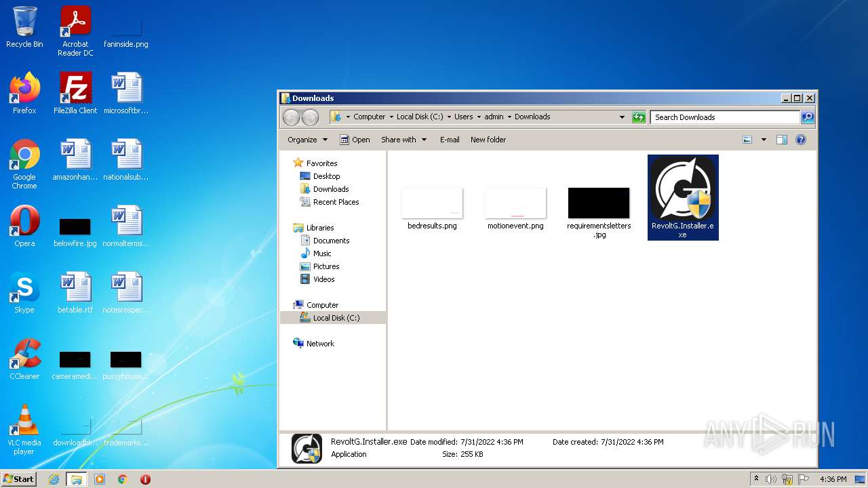868x488 pixels.
Task: Launch Acrobat Reader DC shortcut
Action: click(x=75, y=31)
